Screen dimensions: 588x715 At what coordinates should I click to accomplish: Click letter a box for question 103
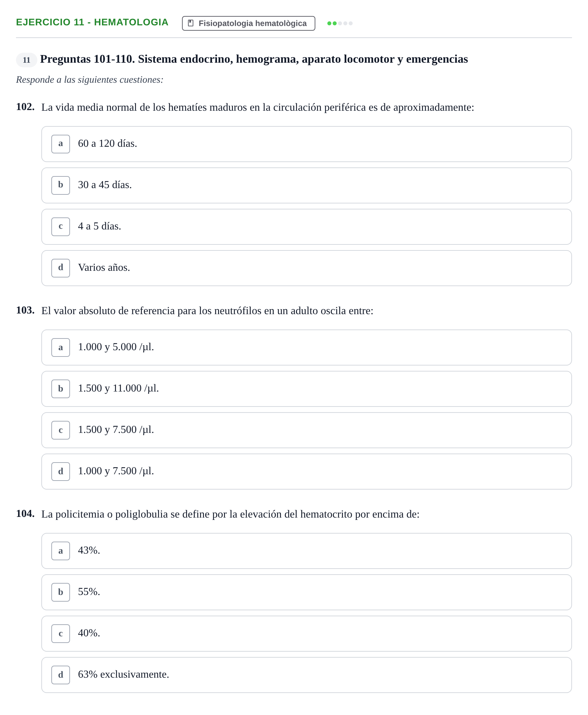tap(61, 347)
